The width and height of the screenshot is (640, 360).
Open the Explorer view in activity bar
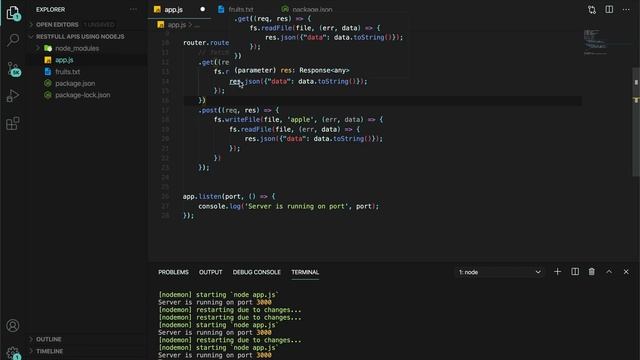pyautogui.click(x=13, y=12)
